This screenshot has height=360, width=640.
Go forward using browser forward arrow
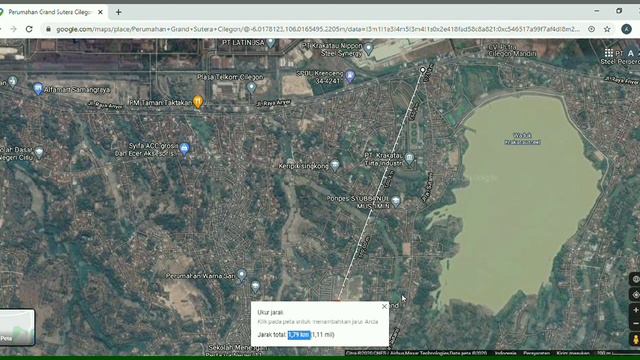tap(13, 29)
